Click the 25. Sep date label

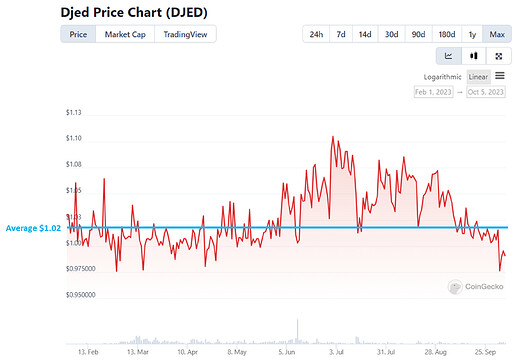point(485,352)
